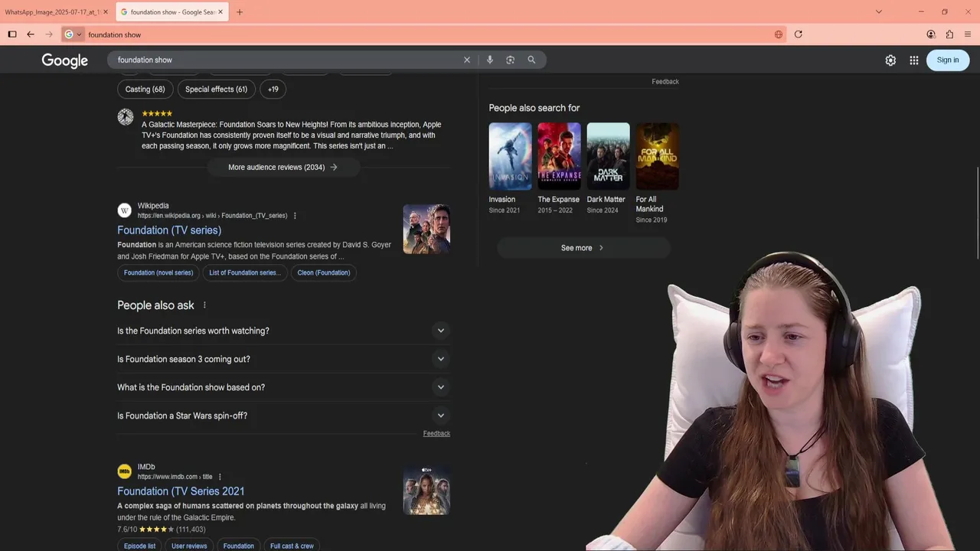
Task: Expand 'Is the Foundation series worth watching?'
Action: (283, 331)
